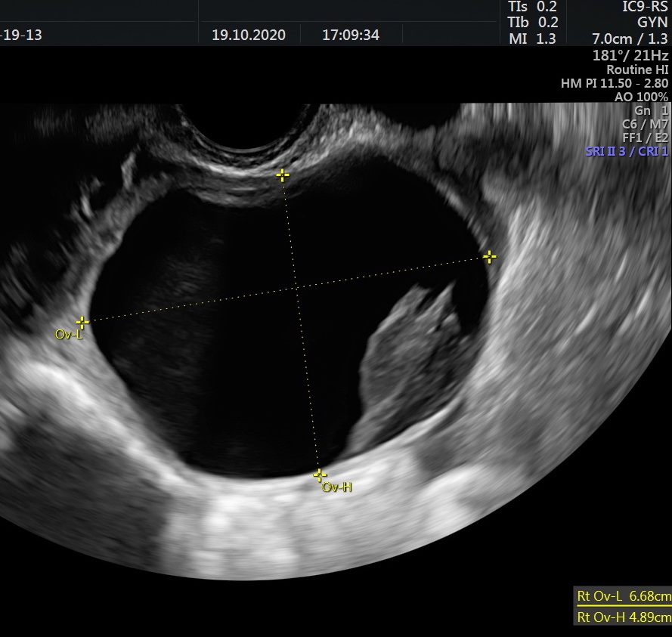The height and width of the screenshot is (637, 672).
Task: Click the MI 1.3 index reading
Action: pos(531,39)
